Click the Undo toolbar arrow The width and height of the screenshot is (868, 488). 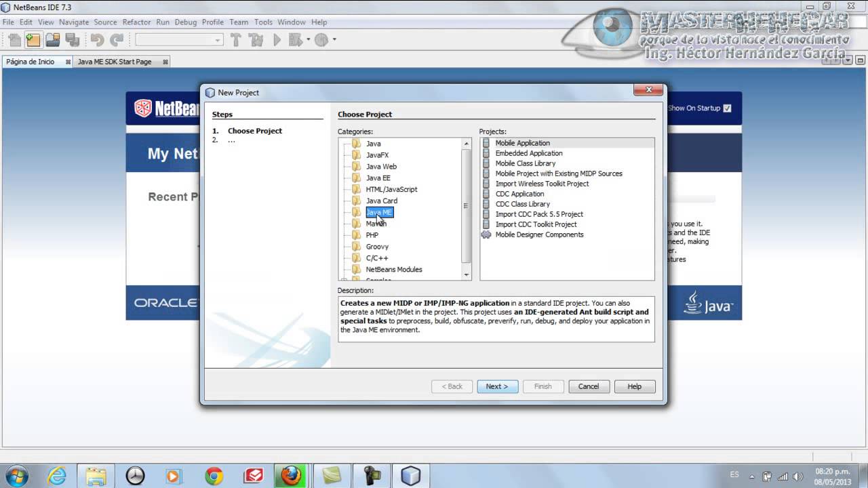coord(98,40)
